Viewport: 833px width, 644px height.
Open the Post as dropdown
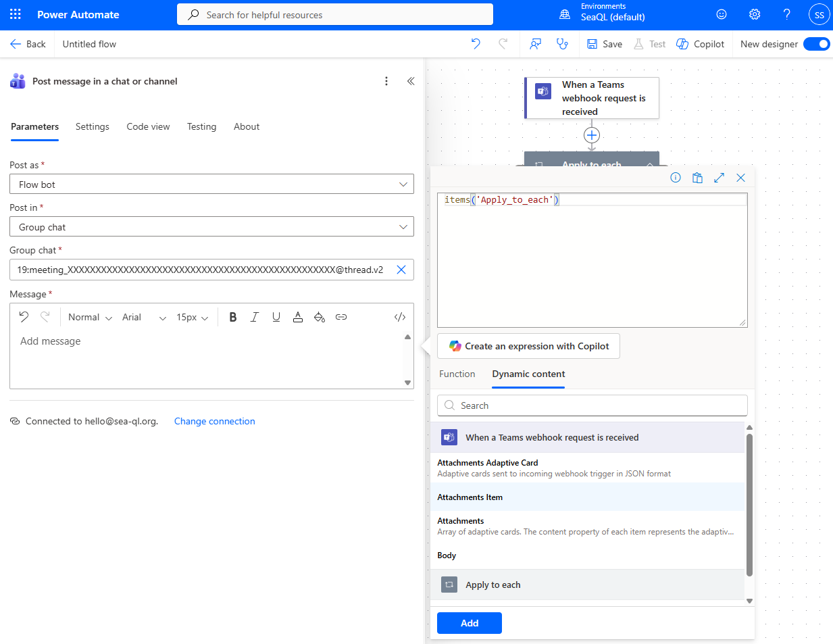(x=211, y=184)
